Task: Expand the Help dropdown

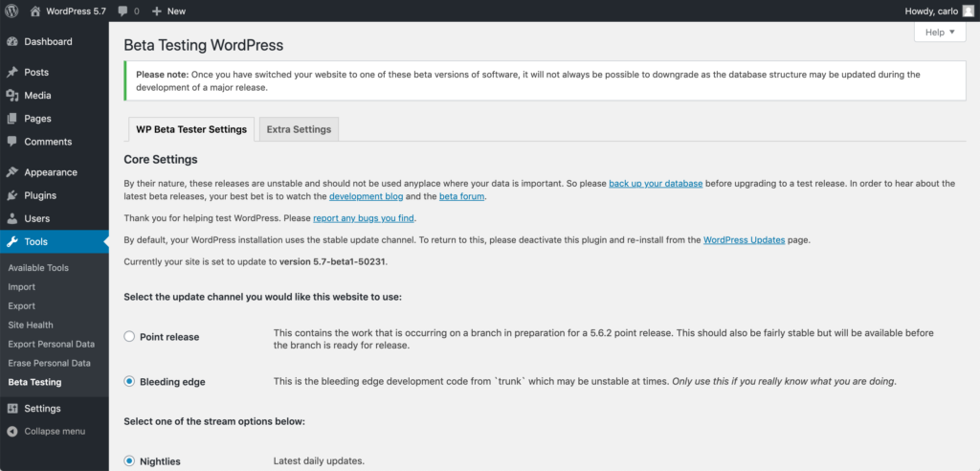Action: 940,32
